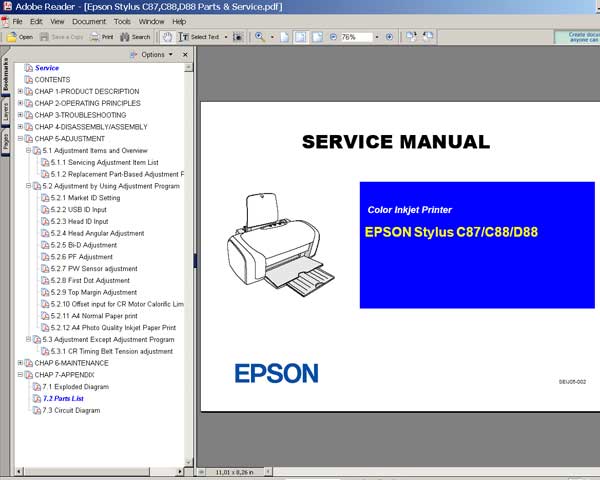
Task: Switch to the Bookmarks side tab
Action: pos(5,74)
